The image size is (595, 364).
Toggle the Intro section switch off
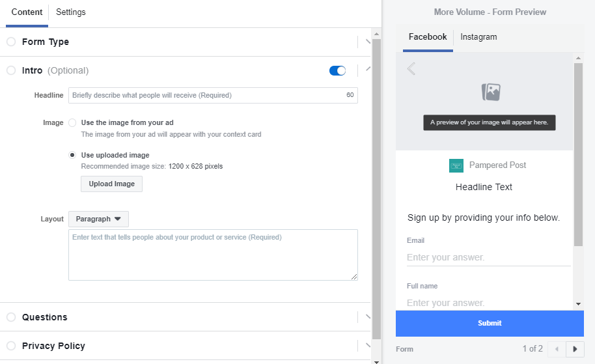tap(337, 70)
